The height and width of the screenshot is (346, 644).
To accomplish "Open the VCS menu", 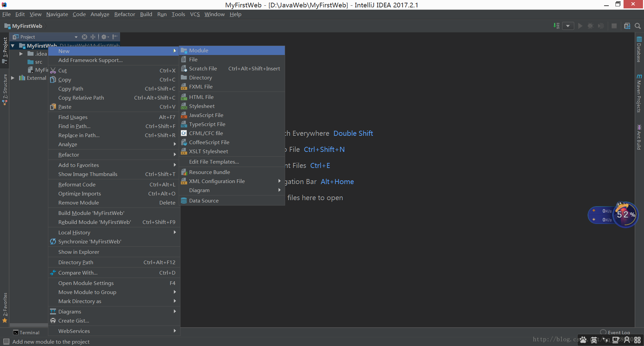I will pos(195,14).
